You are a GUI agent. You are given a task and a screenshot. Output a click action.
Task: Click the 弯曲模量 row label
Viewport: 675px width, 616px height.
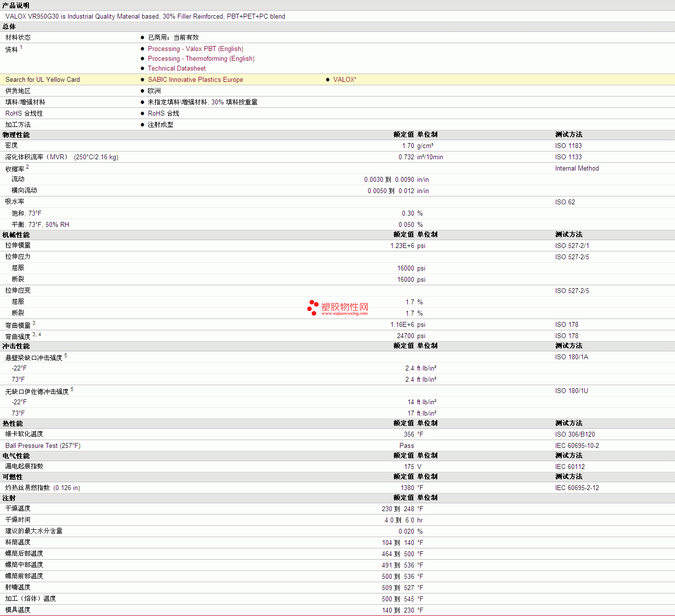18,325
